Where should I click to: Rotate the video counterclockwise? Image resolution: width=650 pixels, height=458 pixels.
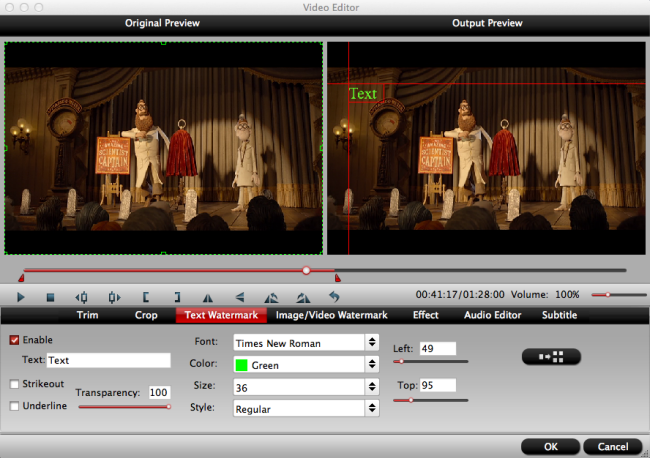click(271, 298)
